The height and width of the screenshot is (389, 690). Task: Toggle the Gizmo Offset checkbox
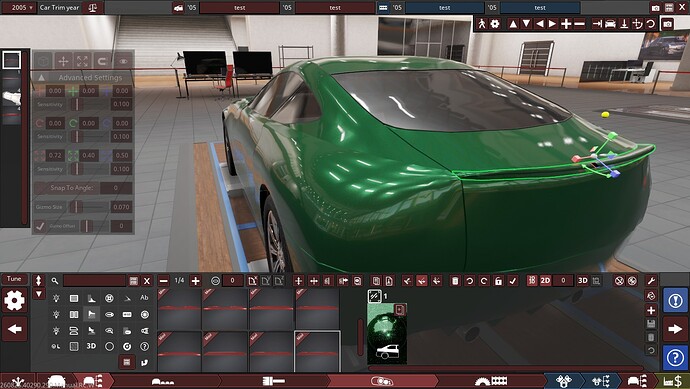tap(40, 226)
